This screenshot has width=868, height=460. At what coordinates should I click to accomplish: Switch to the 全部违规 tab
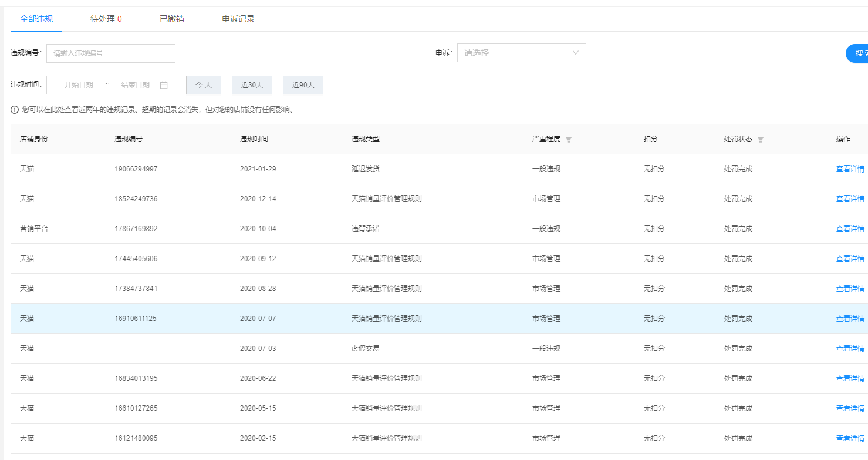pos(36,19)
